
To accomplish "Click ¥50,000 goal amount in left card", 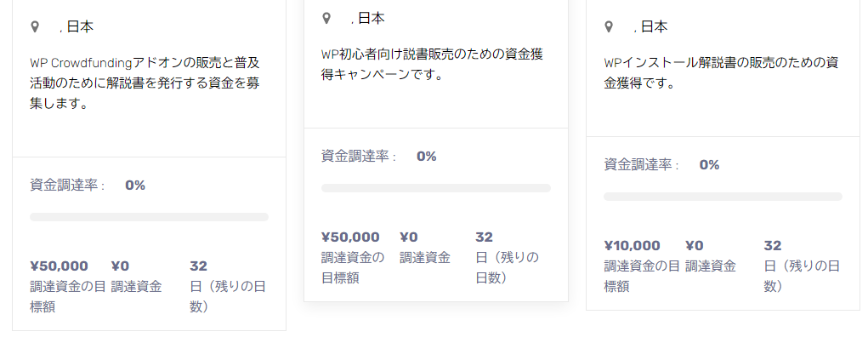I will pos(59,266).
